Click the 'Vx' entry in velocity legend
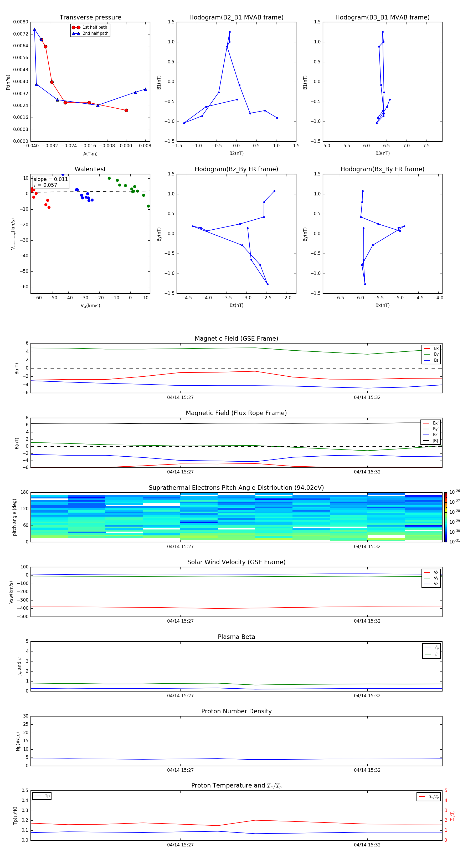 [431, 572]
